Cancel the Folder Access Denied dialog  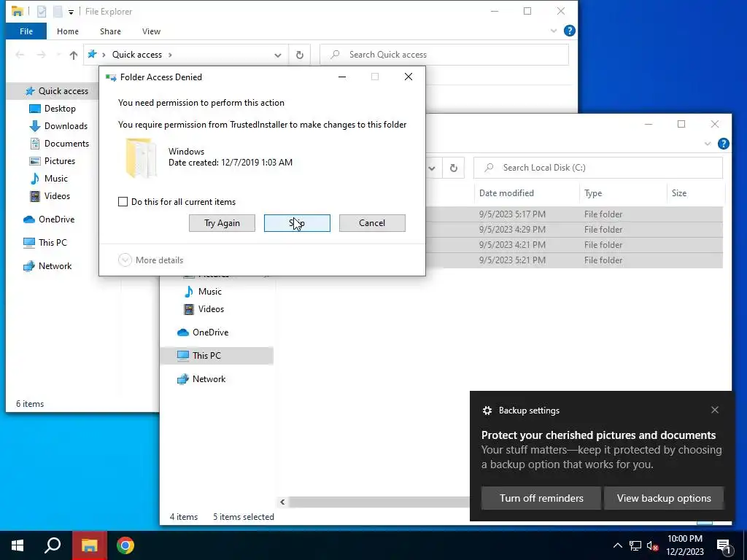click(x=372, y=223)
